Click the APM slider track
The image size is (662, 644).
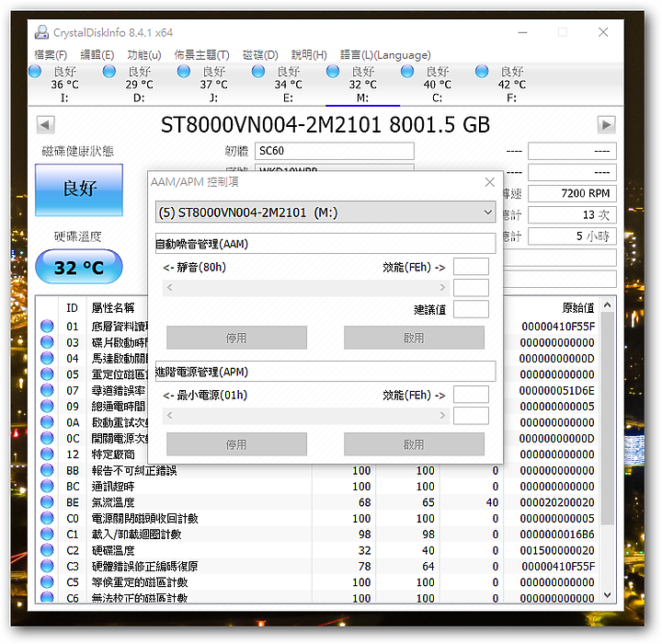pos(304,416)
